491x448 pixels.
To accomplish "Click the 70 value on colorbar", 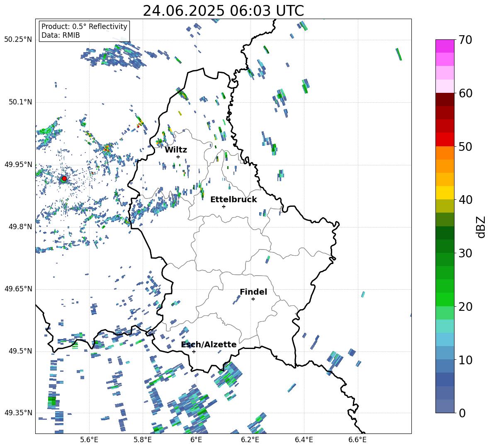I will pos(465,40).
